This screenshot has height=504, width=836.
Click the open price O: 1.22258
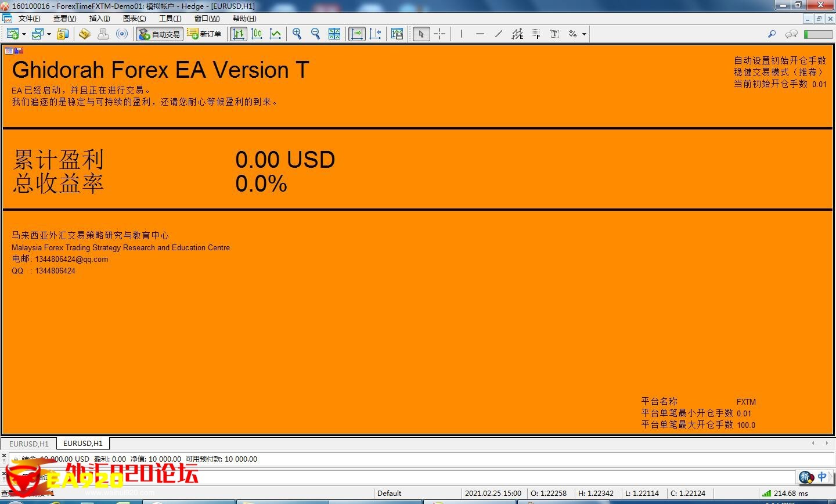click(x=549, y=494)
